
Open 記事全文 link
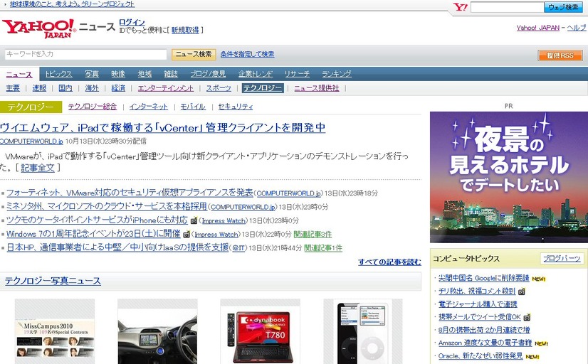38,168
